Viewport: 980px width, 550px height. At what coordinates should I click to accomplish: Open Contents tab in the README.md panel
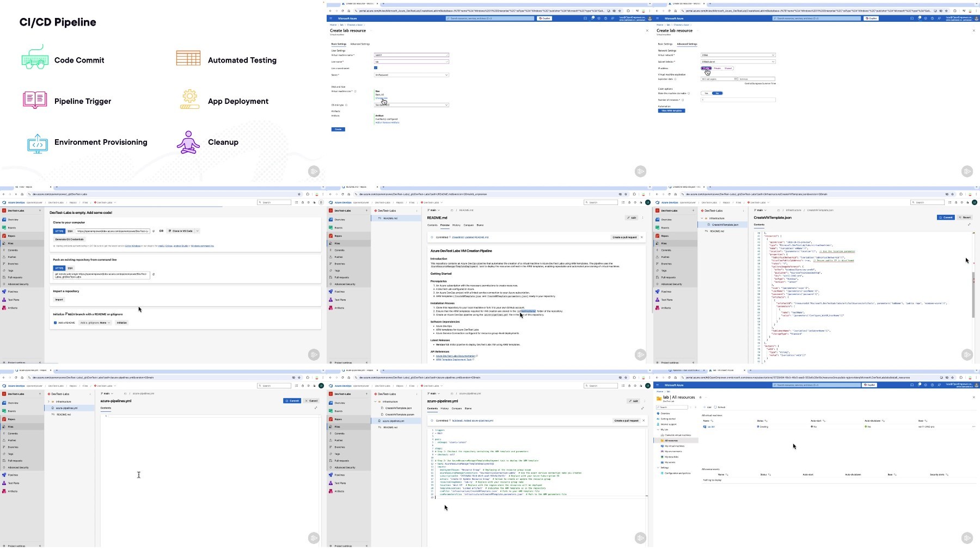(x=432, y=225)
